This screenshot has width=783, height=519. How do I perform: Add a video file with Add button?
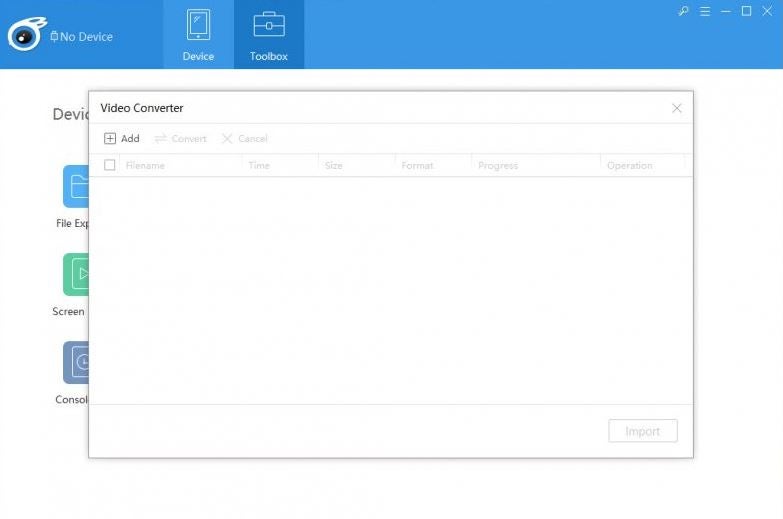pyautogui.click(x=122, y=138)
